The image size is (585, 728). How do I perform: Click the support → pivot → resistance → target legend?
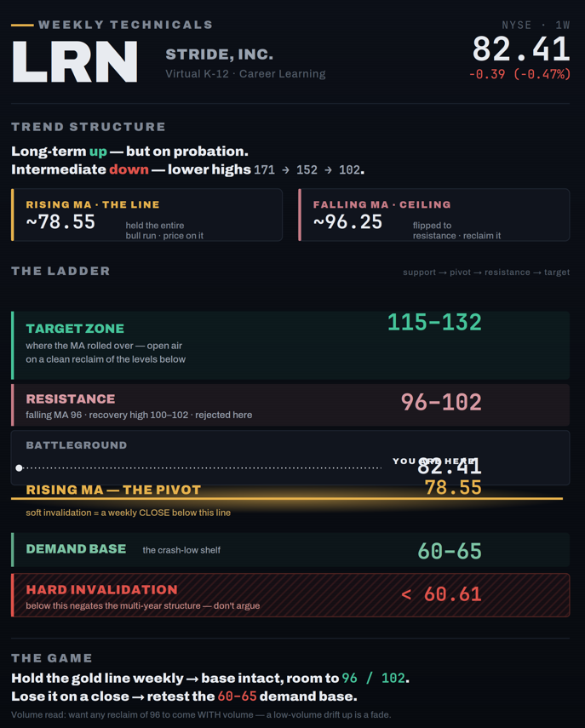(486, 272)
